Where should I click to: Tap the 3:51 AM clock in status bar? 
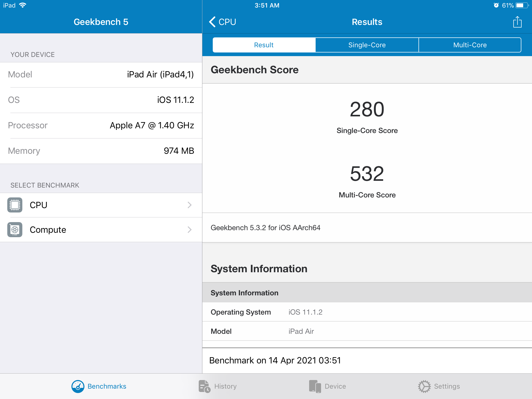[x=267, y=5]
